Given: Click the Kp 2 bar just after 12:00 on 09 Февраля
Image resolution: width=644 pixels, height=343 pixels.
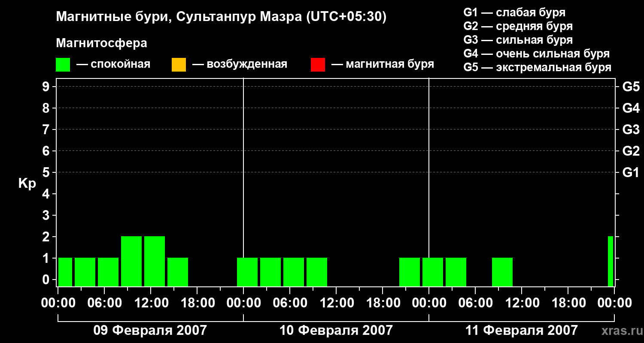Looking at the screenshot, I should (x=155, y=261).
